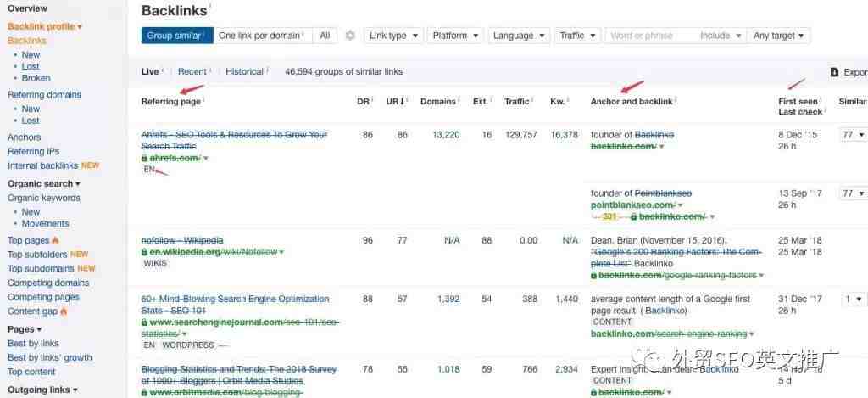Screen dimensions: 868x398
Task: Click the fire icon beside Content gap
Action: pos(64,311)
